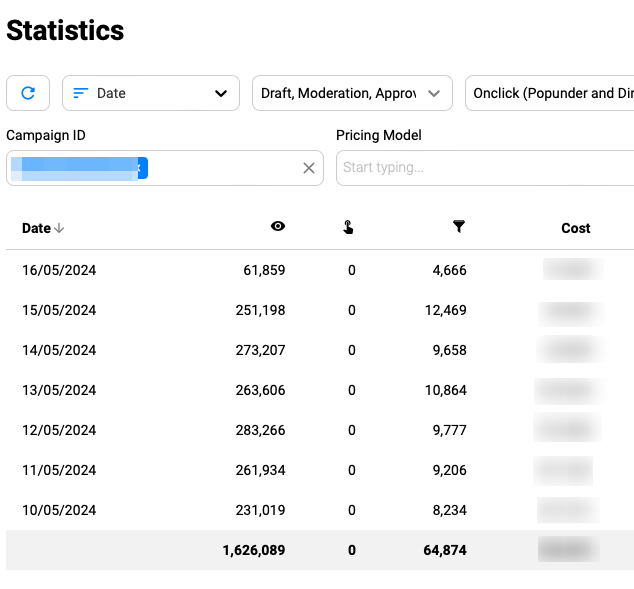634x589 pixels.
Task: Expand the campaign status filter dropdown
Action: (x=352, y=93)
